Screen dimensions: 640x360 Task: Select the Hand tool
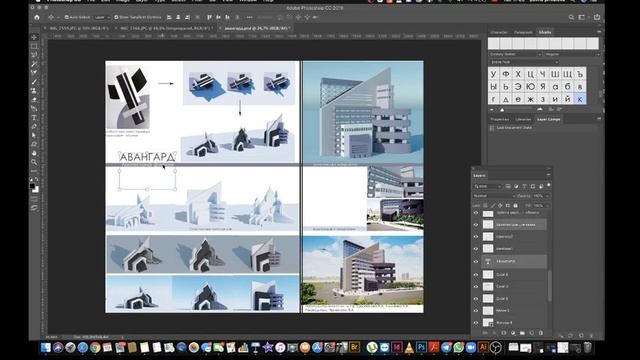click(34, 153)
